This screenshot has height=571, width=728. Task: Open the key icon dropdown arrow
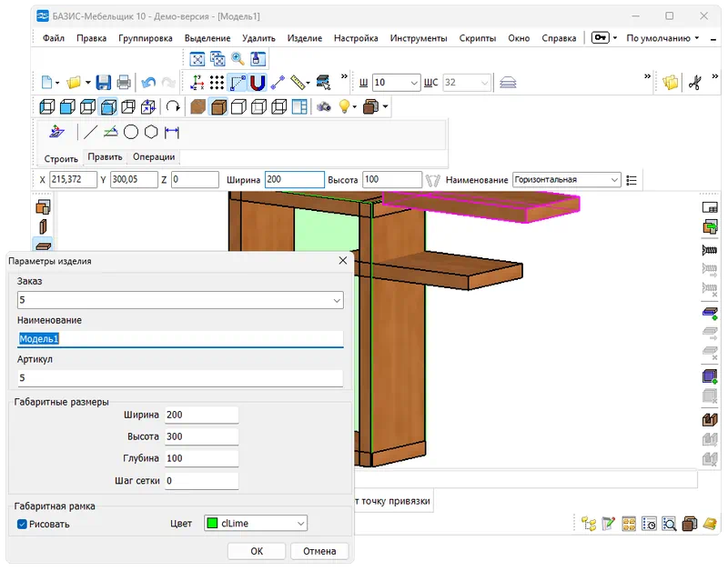click(615, 37)
